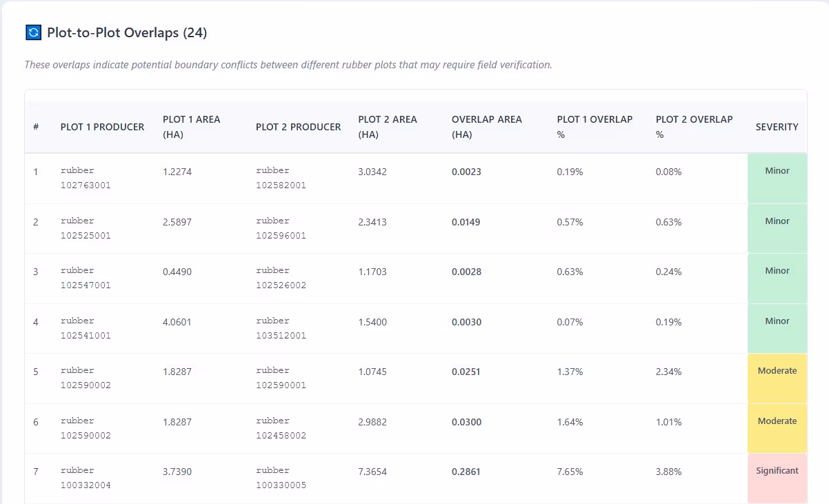Image resolution: width=829 pixels, height=504 pixels.
Task: Click the Overlap Area (HA) column header
Action: [486, 127]
